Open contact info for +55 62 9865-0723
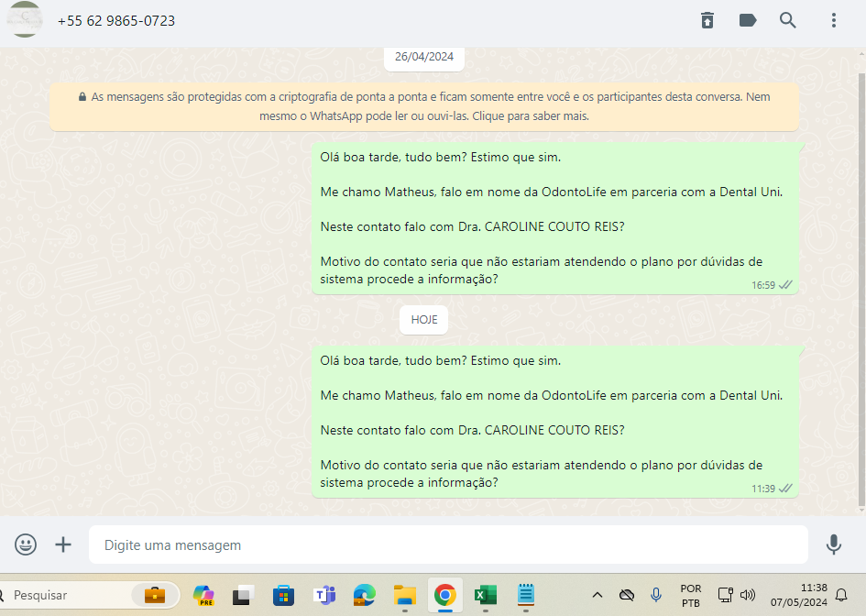The width and height of the screenshot is (866, 616). click(116, 21)
